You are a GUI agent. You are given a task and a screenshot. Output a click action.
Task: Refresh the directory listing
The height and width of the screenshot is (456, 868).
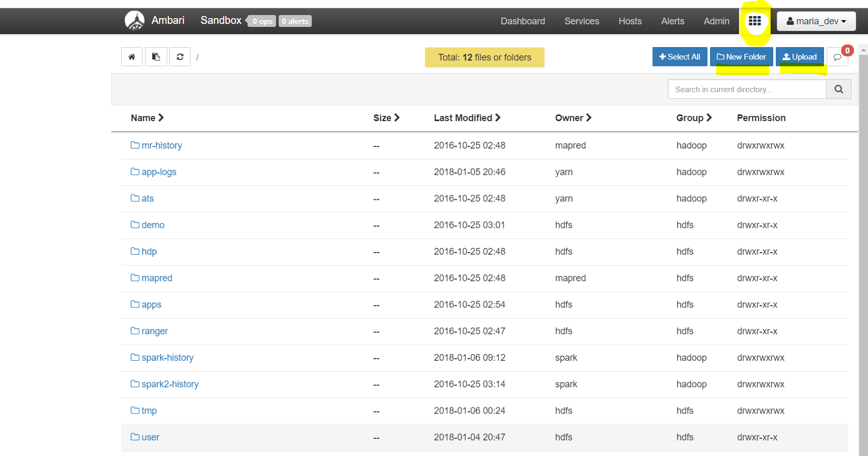click(180, 57)
